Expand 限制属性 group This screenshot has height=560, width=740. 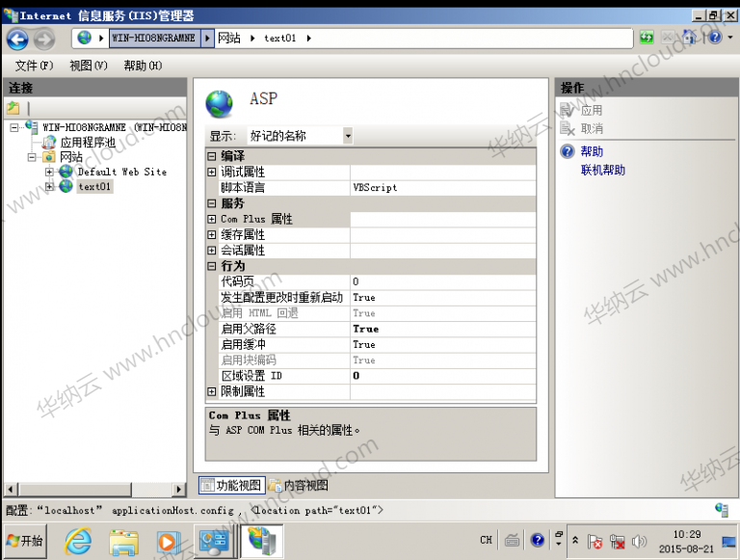click(212, 391)
